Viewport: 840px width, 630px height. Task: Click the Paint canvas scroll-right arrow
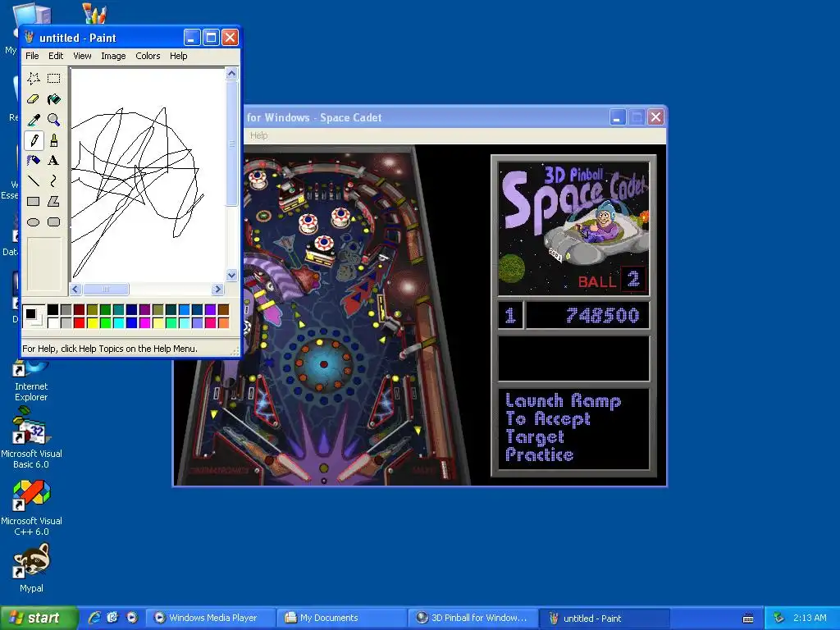click(217, 290)
